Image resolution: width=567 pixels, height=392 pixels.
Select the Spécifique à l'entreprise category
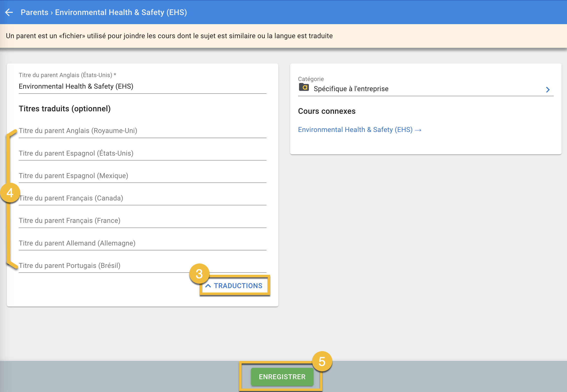click(351, 89)
